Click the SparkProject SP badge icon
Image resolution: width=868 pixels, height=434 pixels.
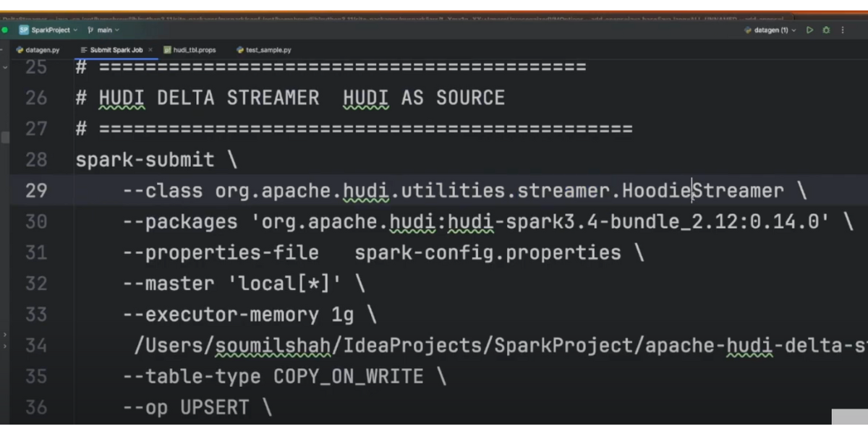(x=24, y=30)
